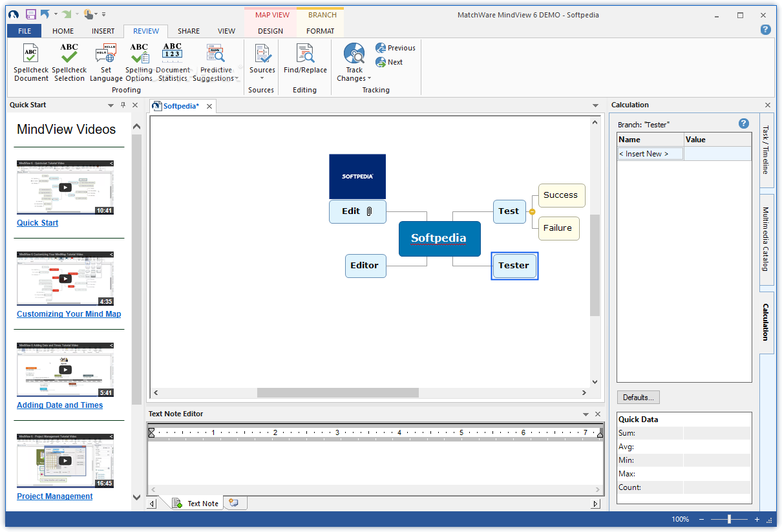Open the FORMAT tab
Viewport: 782px width, 532px height.
coord(321,31)
